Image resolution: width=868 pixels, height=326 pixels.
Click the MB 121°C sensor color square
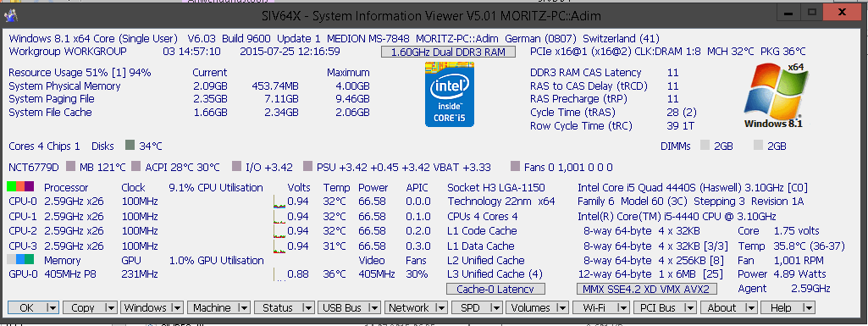70,166
